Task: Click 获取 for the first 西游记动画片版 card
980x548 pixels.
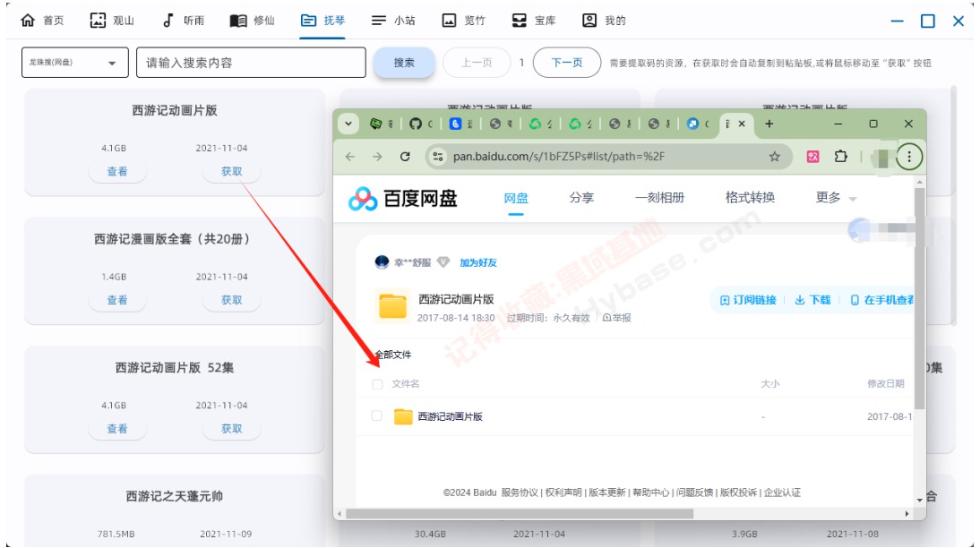Action: coord(231,171)
